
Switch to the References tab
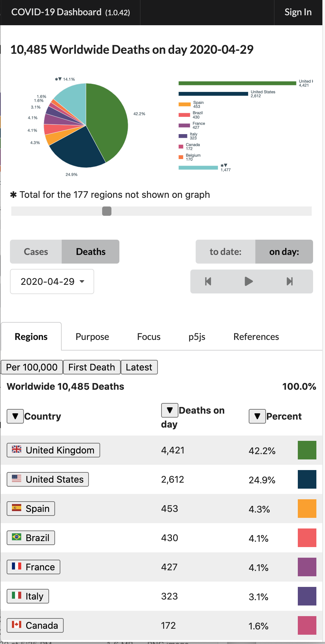tap(256, 337)
